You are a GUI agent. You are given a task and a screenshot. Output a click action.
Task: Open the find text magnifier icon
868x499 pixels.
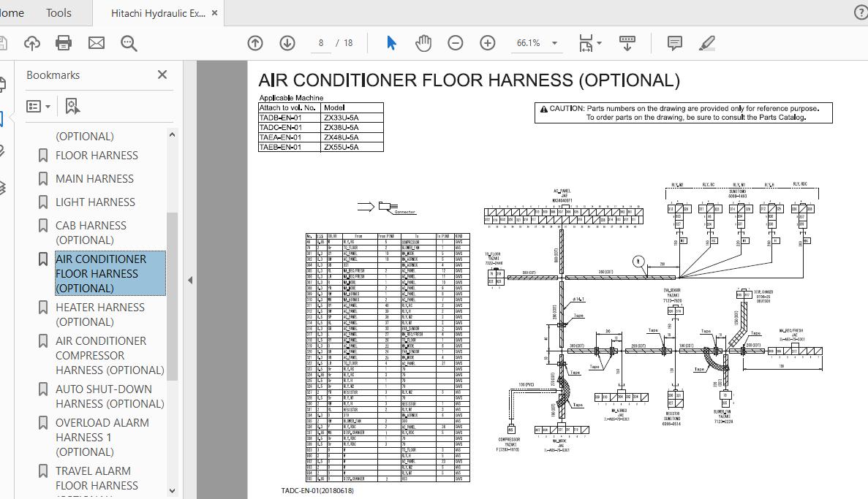tap(129, 43)
